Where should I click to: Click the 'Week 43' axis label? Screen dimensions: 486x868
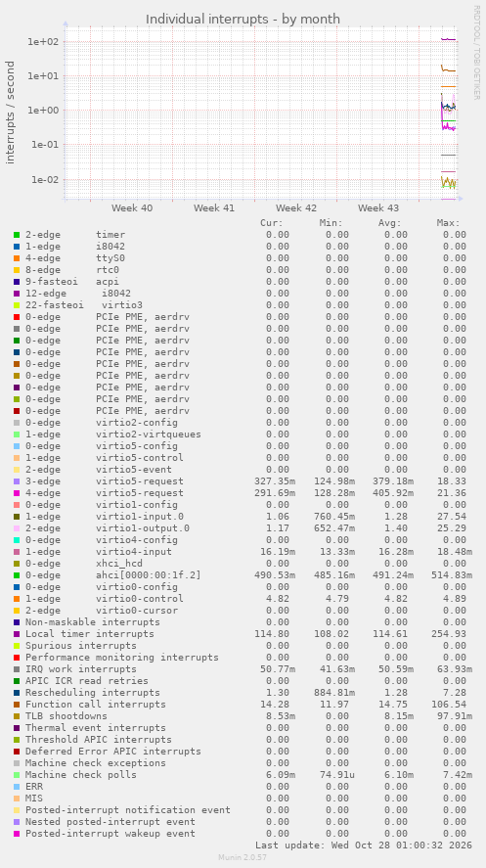[x=378, y=208]
